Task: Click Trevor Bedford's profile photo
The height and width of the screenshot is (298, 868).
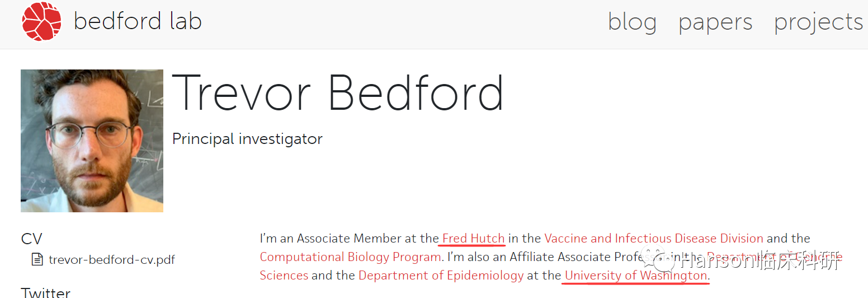Action: [x=92, y=141]
